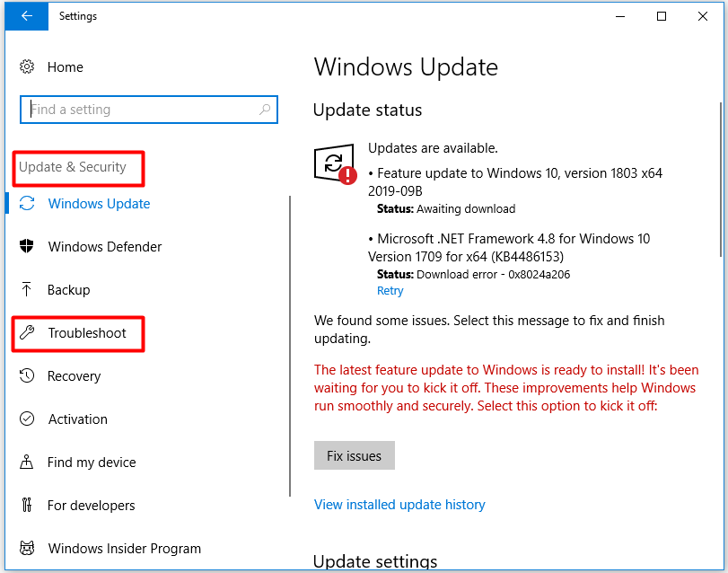Screen dimensions: 728x573
Task: Click the Recovery clock icon
Action: pos(27,375)
